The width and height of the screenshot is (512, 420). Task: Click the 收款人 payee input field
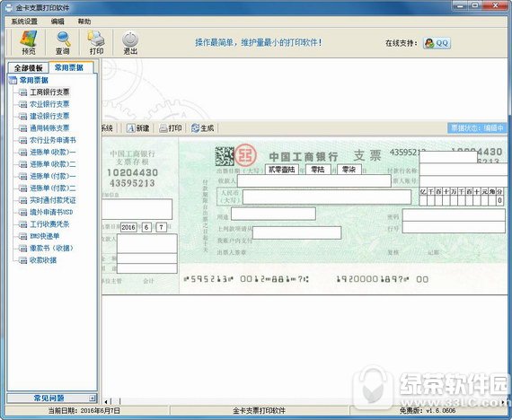pyautogui.click(x=314, y=180)
